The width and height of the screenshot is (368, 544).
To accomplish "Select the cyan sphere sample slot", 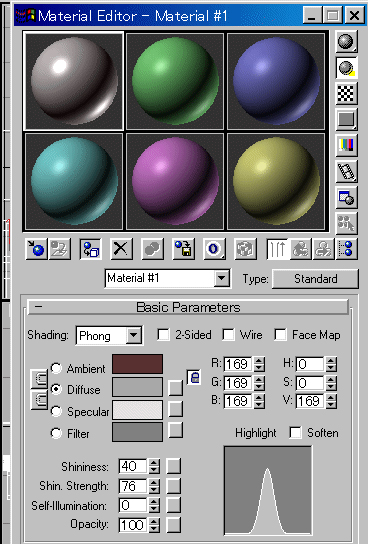I will pos(74,181).
